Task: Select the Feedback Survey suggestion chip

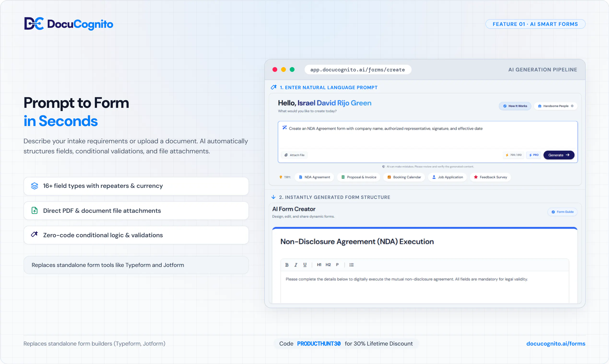Action: [491, 177]
